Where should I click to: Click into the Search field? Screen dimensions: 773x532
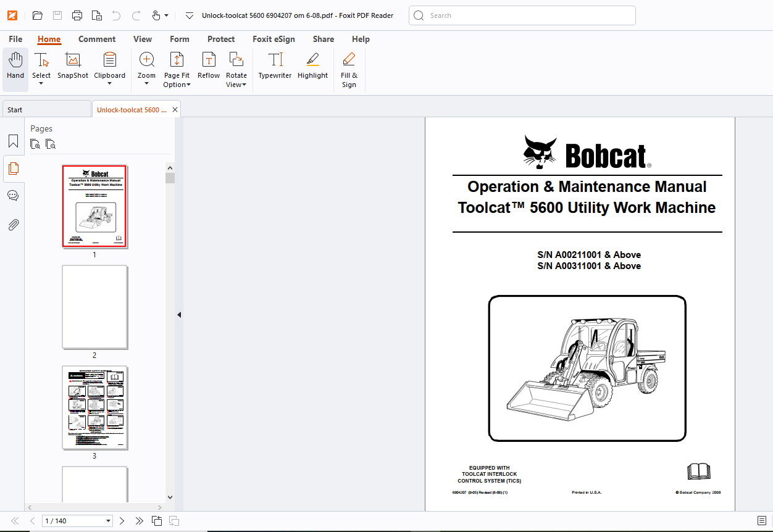(x=522, y=15)
